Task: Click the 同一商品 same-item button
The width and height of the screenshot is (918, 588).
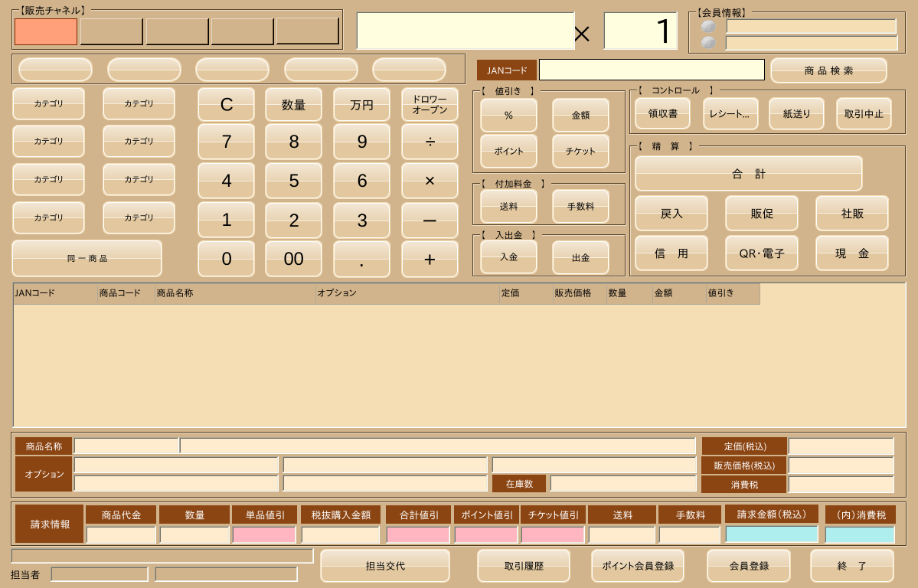Action: (x=87, y=258)
